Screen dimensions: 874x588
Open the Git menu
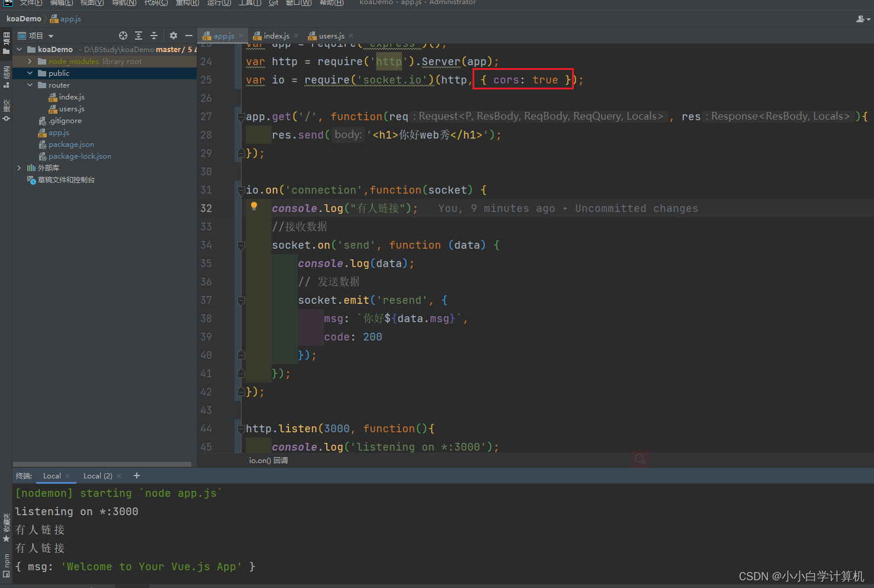tap(274, 3)
